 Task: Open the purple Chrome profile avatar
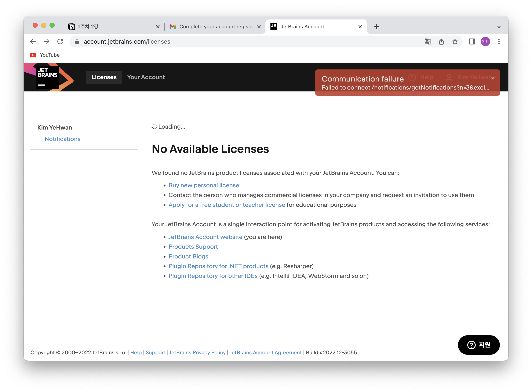coord(485,41)
